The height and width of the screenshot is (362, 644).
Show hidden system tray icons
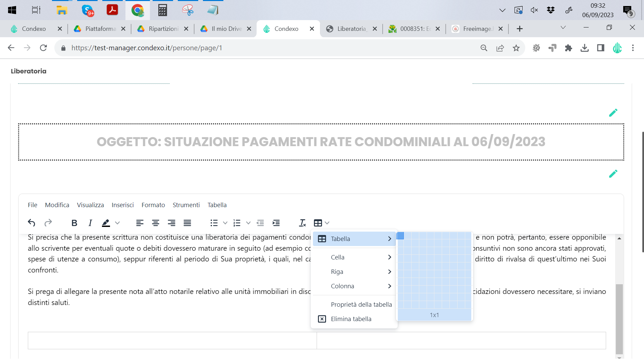(x=502, y=10)
